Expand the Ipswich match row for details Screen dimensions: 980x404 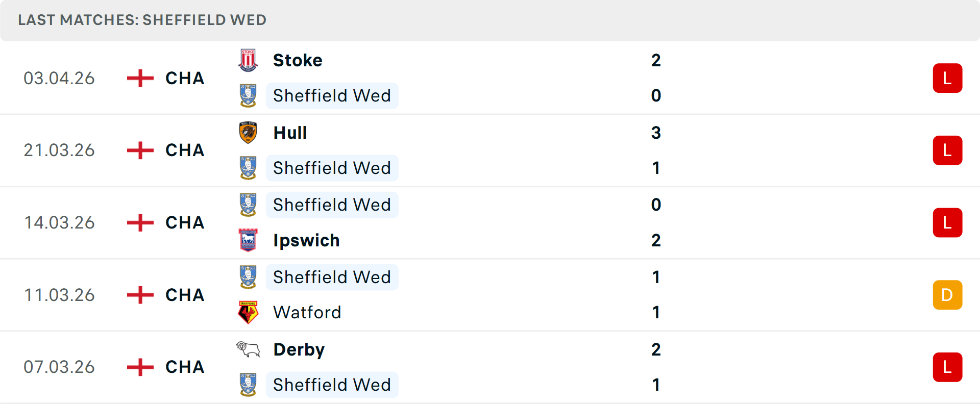click(490, 222)
